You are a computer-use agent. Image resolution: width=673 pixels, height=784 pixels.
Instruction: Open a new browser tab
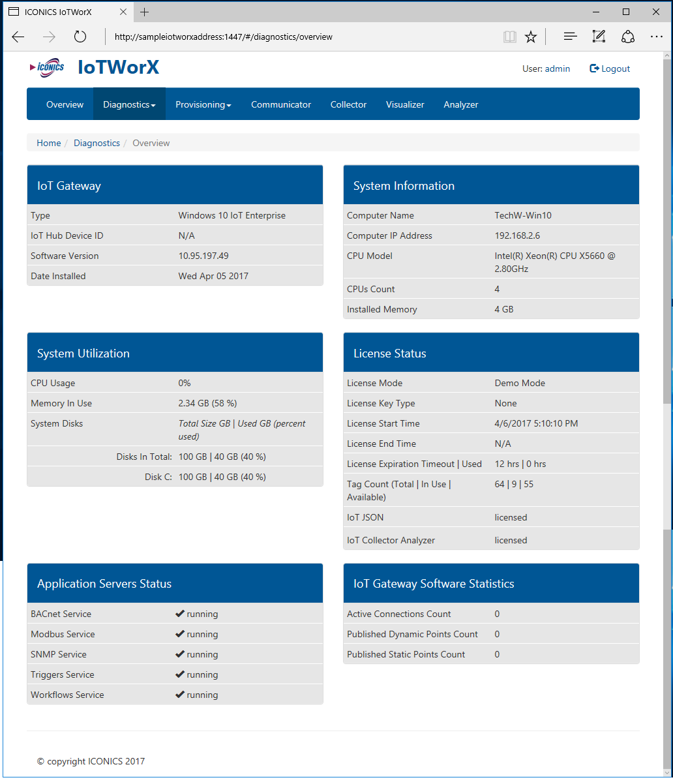tap(145, 12)
